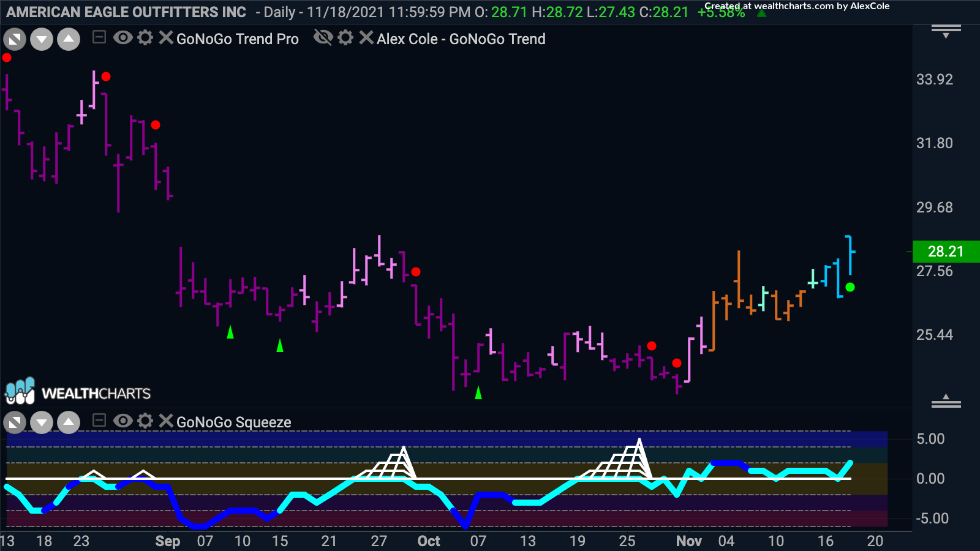Move top pane down with arrow button

coord(42,40)
